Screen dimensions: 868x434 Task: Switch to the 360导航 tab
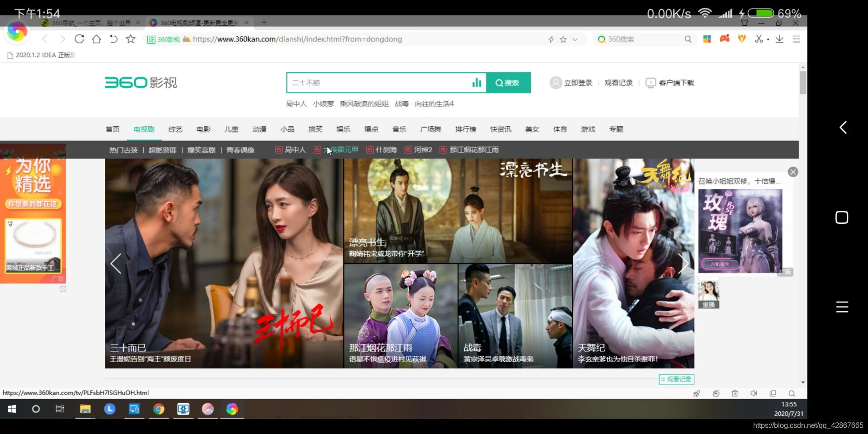pyautogui.click(x=90, y=23)
